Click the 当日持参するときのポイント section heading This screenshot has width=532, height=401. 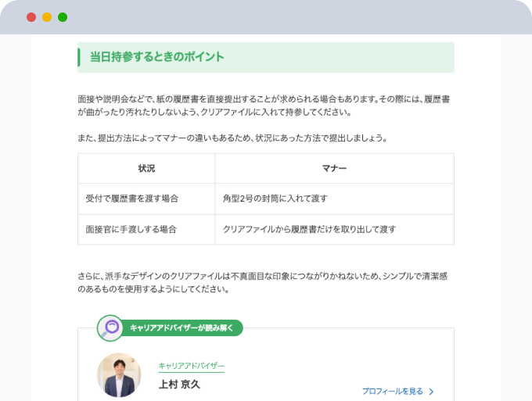(x=157, y=57)
